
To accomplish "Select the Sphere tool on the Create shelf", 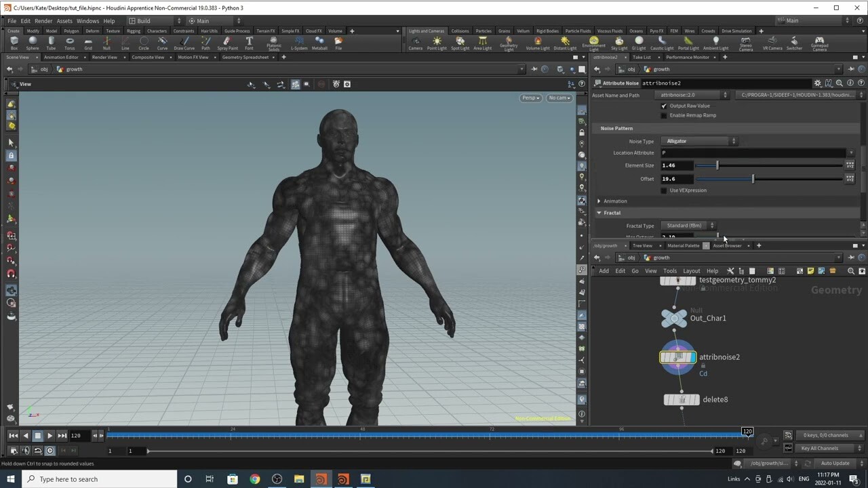I will click(x=33, y=44).
